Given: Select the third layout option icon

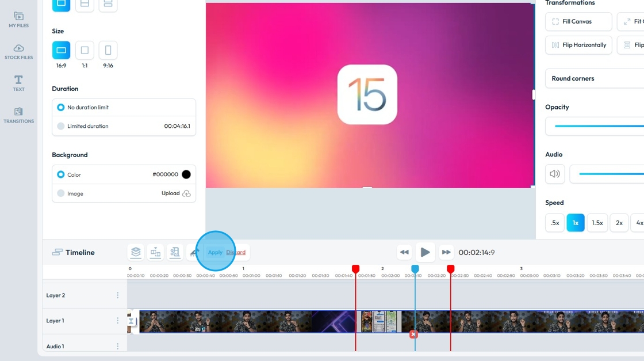Looking at the screenshot, I should pos(108,3).
